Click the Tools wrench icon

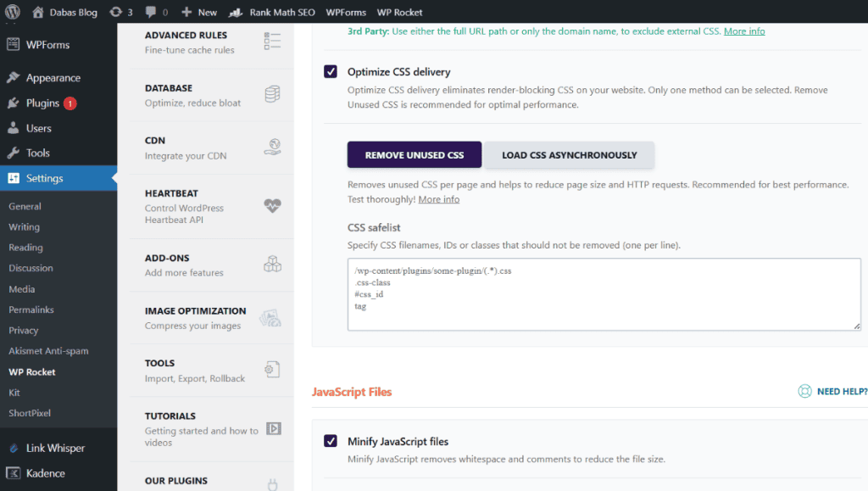[14, 153]
